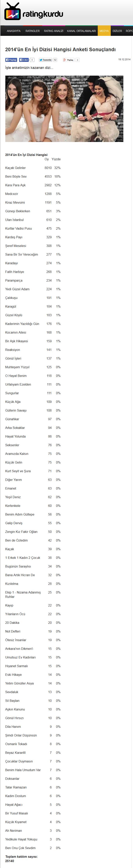Screen dimensions: 133x868
Task: Tweet the article via Tweetle button
Action: (46, 60)
